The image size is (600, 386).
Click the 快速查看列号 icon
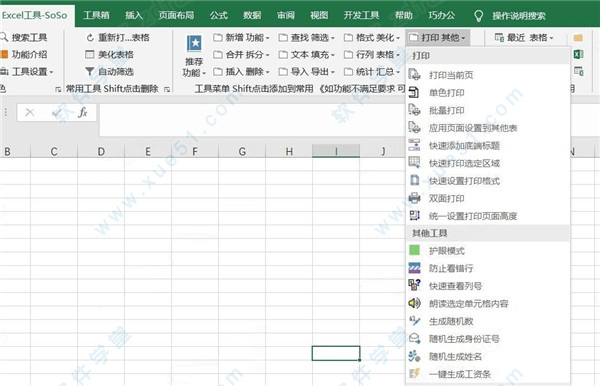414,285
